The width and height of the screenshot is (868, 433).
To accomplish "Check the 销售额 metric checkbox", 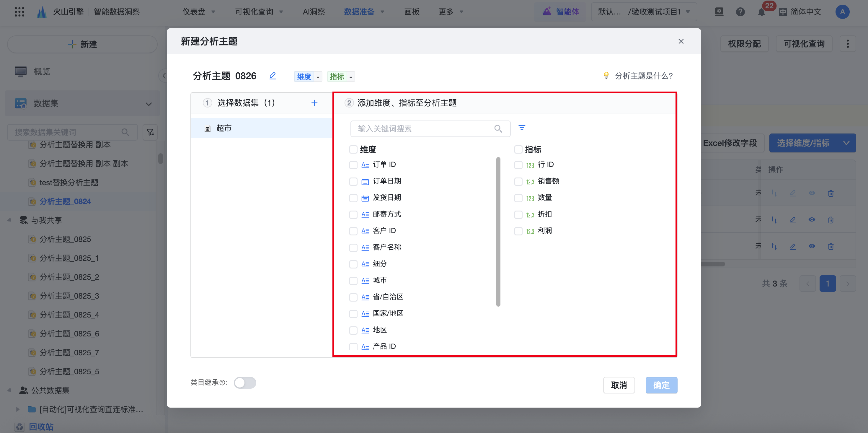I will 518,181.
